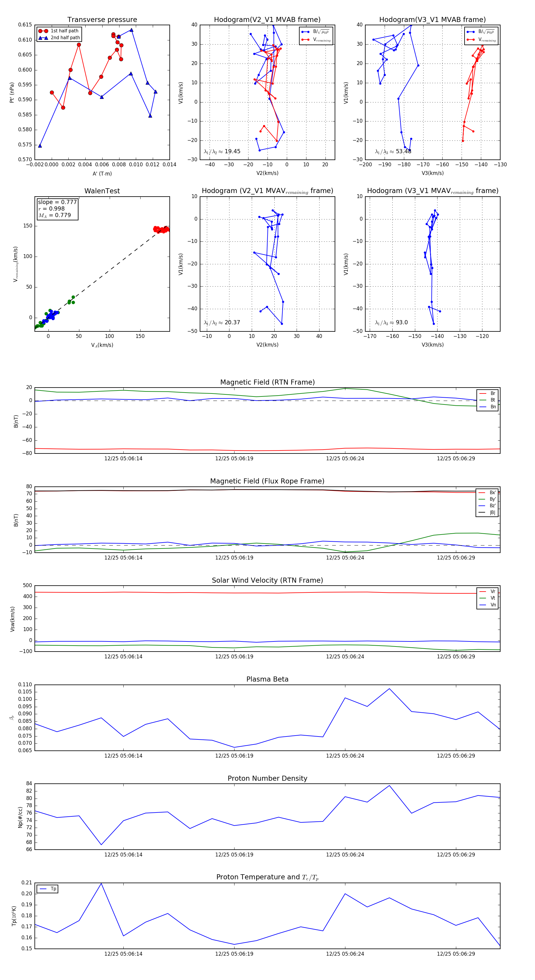Click 12/25 05:06:19 tick under Plasma Beta
535x980 pixels.
[x=234, y=755]
